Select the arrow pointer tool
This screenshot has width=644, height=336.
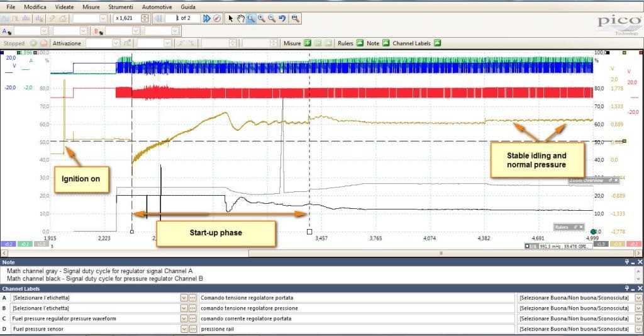pos(230,18)
